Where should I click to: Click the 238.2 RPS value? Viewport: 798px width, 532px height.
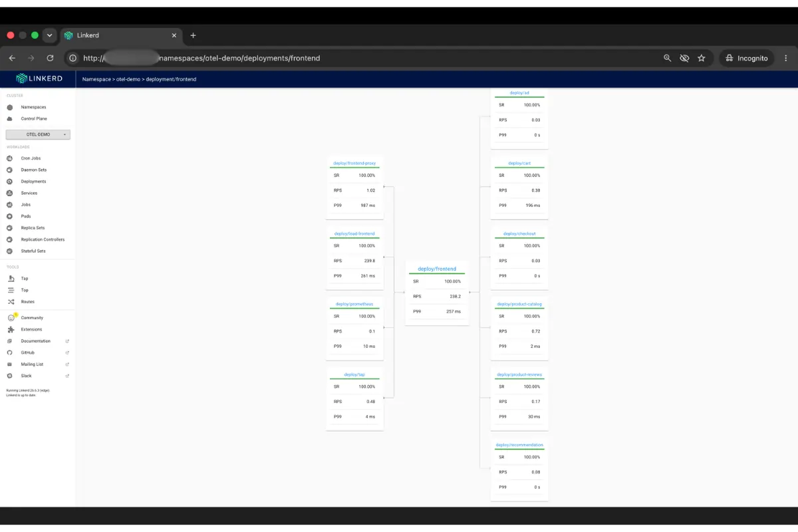click(x=454, y=297)
